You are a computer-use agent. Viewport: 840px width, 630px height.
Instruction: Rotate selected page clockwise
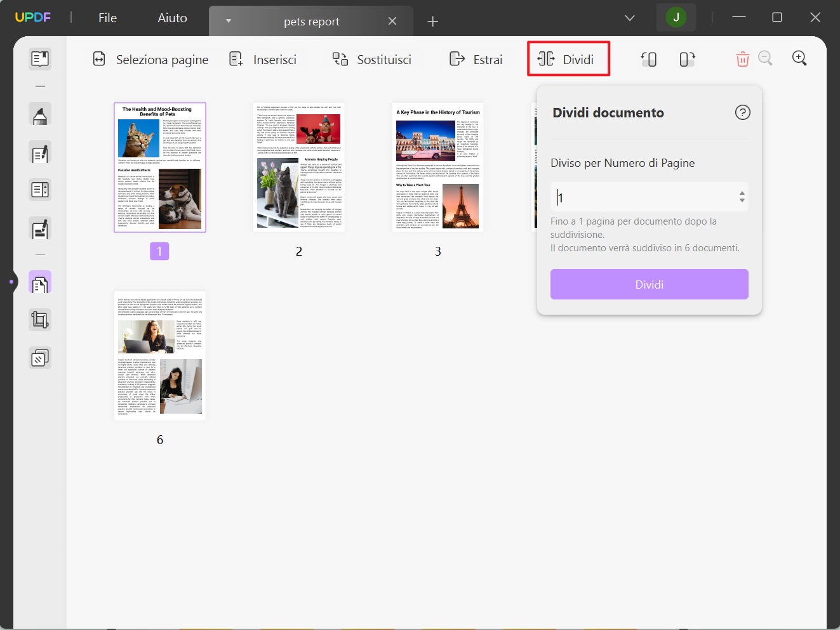click(x=686, y=58)
